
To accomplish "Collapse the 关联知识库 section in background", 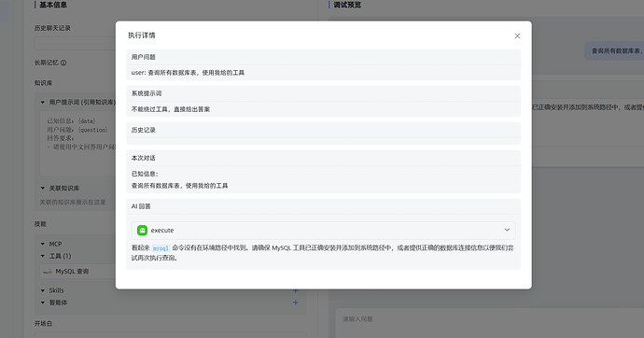I will 43,188.
